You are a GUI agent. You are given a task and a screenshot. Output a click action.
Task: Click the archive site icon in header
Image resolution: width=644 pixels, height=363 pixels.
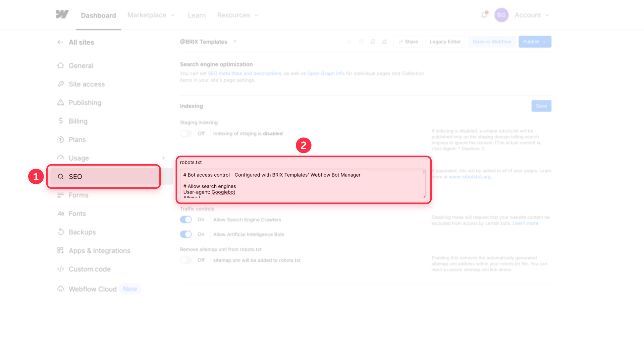tap(361, 42)
